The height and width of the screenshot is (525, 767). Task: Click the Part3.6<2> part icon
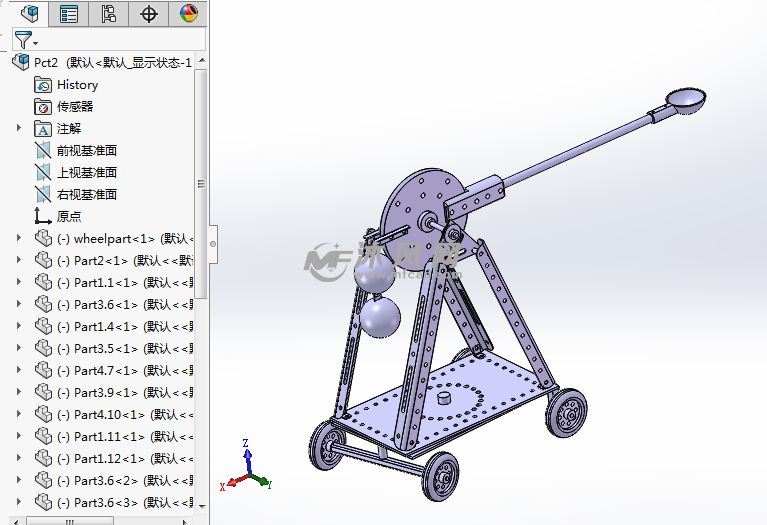point(44,480)
